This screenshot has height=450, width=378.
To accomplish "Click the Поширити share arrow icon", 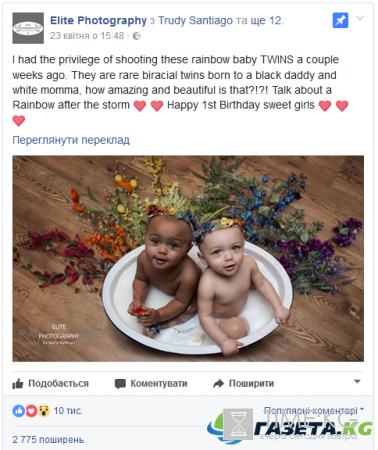I will point(218,384).
